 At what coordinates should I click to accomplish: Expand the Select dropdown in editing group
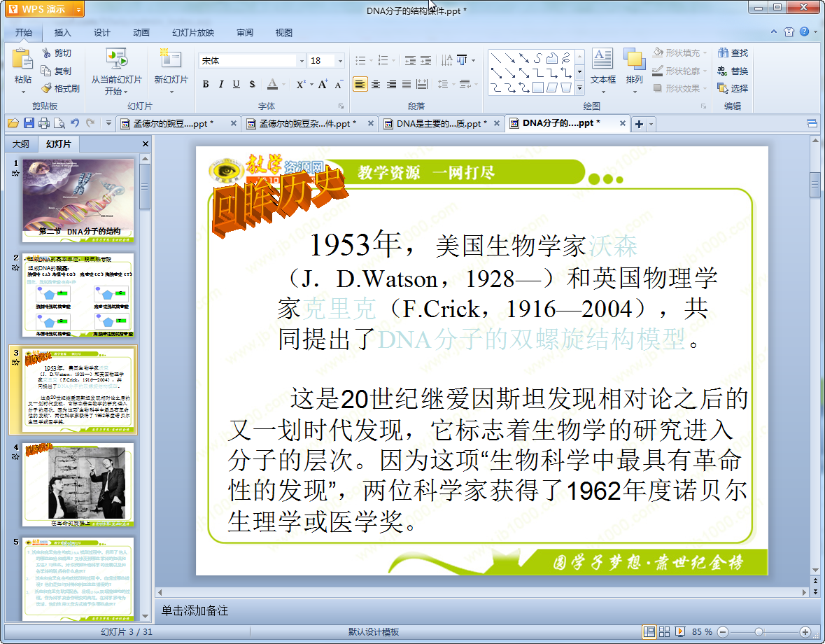pyautogui.click(x=733, y=88)
